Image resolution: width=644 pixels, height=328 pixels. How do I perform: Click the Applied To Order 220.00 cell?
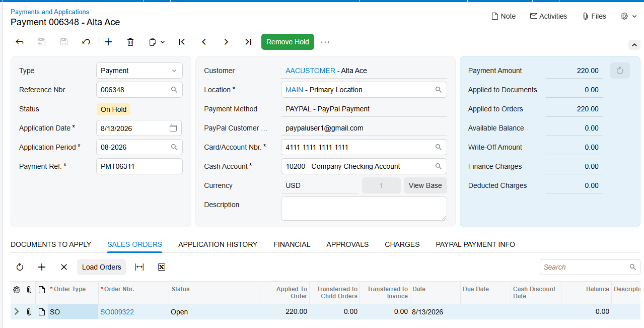284,312
